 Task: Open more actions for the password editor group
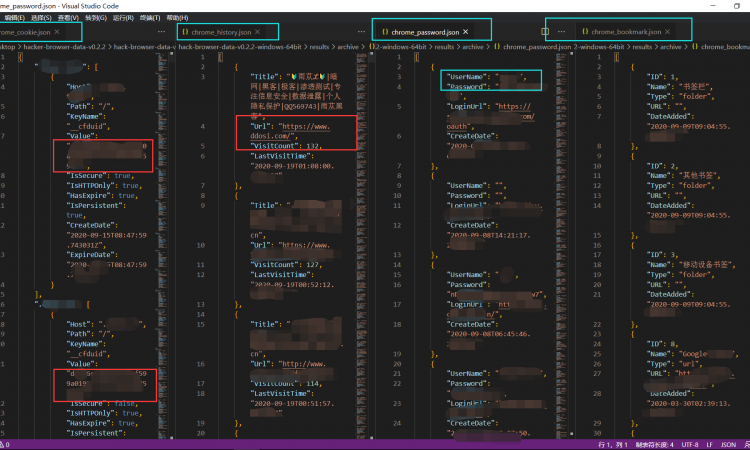point(561,32)
